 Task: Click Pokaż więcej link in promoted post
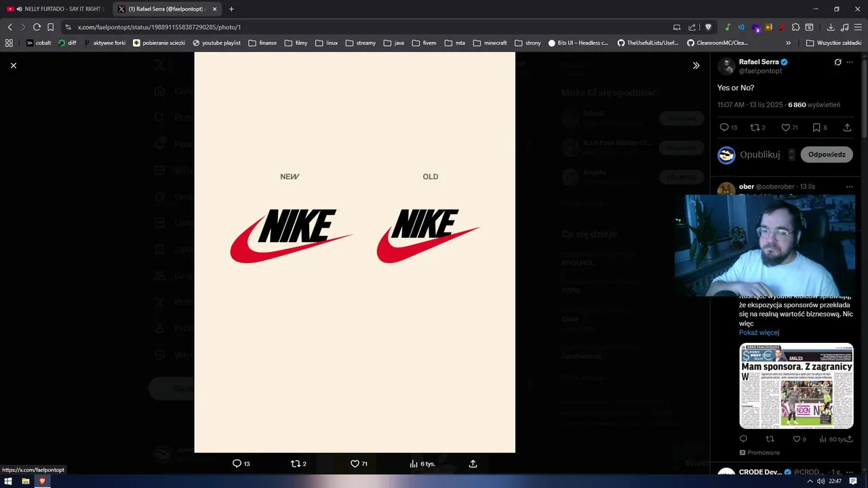point(759,332)
